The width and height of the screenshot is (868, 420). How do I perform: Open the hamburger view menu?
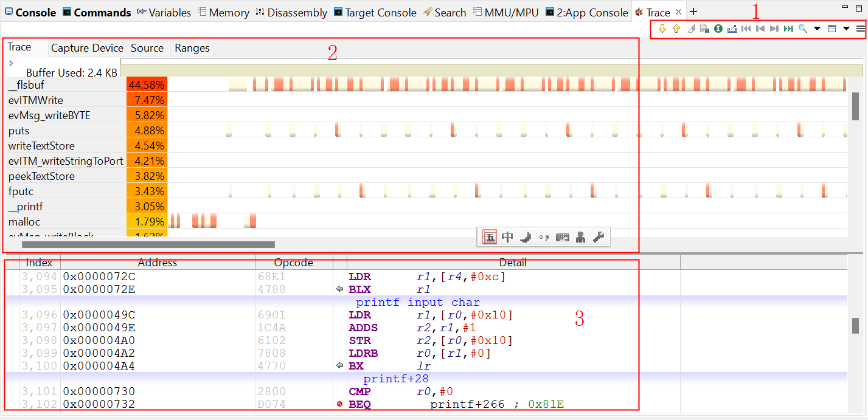coord(860,29)
